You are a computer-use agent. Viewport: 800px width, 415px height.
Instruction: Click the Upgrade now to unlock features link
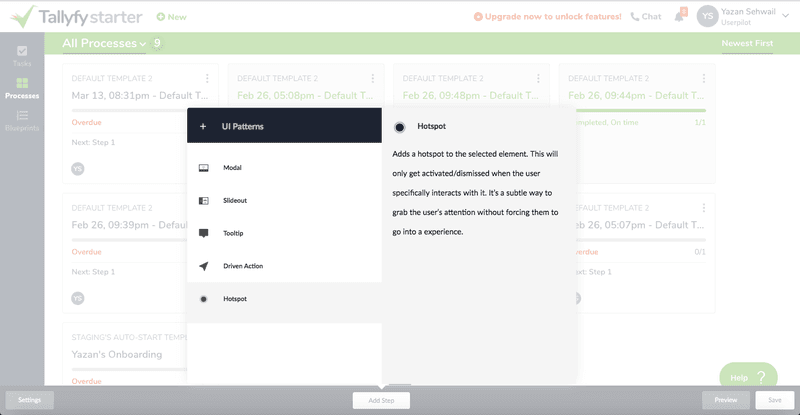coord(547,17)
